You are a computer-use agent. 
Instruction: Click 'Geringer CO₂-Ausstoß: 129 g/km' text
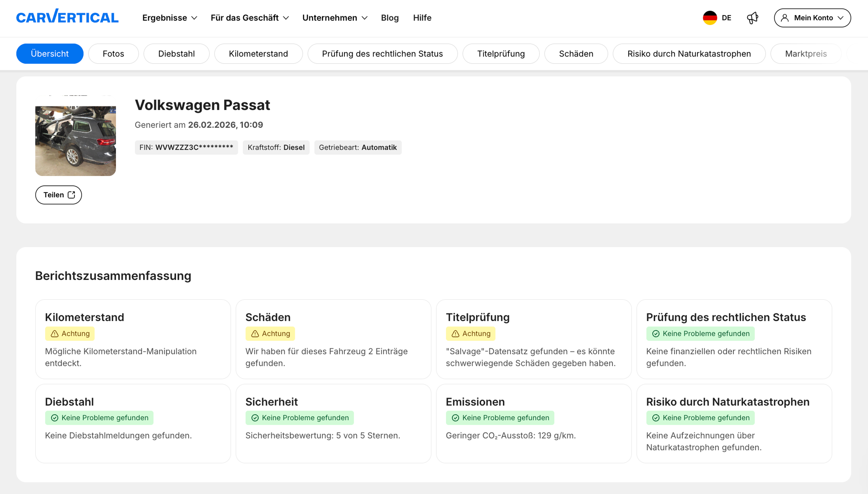coord(511,436)
